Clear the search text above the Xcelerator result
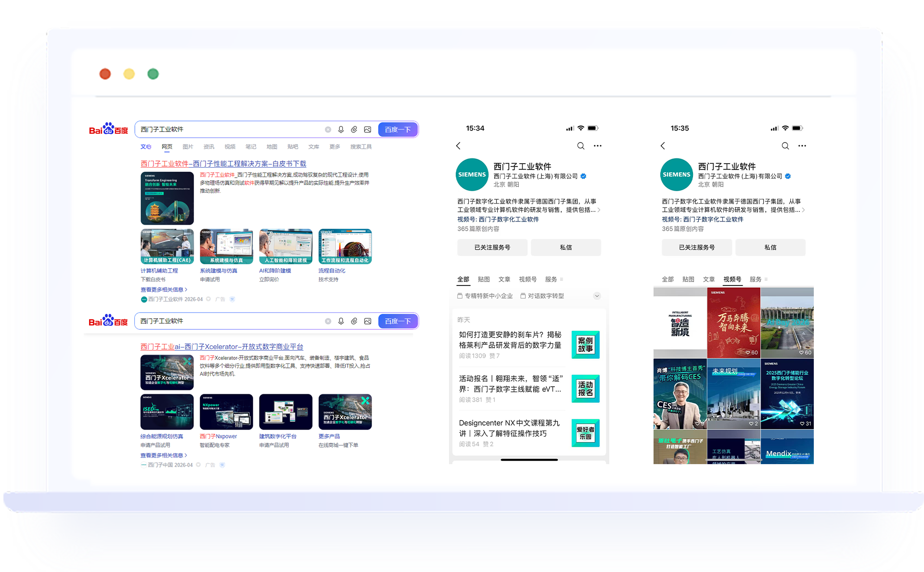This screenshot has height=572, width=924. pyautogui.click(x=328, y=321)
